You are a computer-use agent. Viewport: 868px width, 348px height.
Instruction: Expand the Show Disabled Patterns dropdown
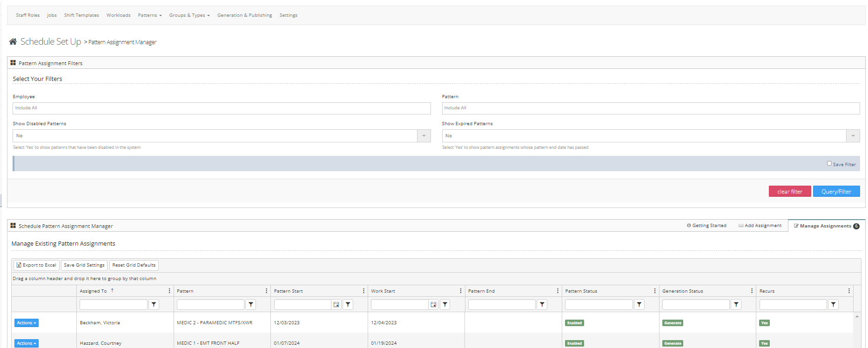pos(424,136)
